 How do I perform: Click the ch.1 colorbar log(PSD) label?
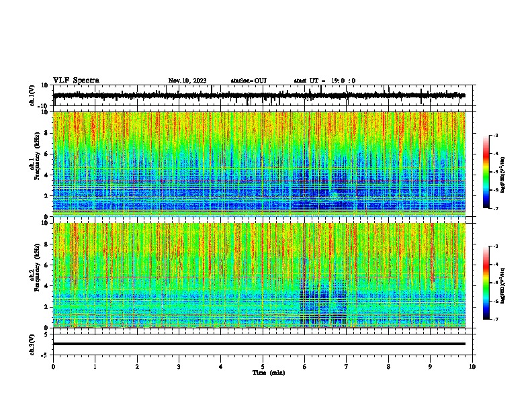pos(503,175)
